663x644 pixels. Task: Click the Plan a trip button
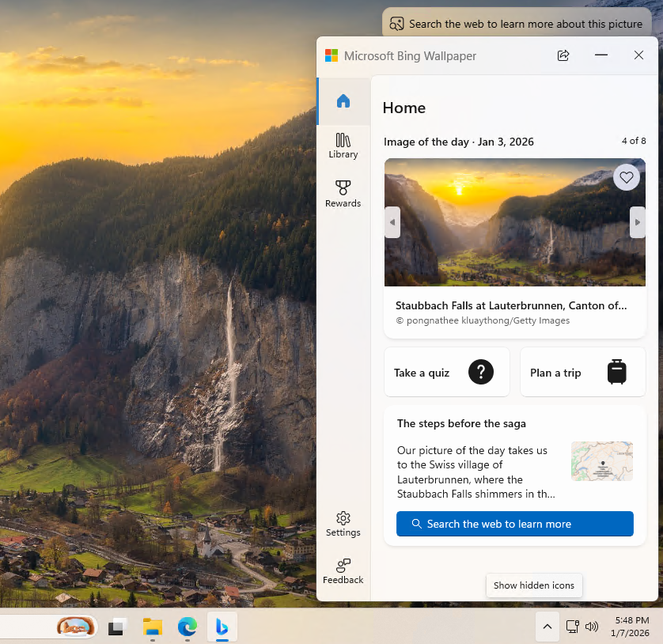[582, 372]
